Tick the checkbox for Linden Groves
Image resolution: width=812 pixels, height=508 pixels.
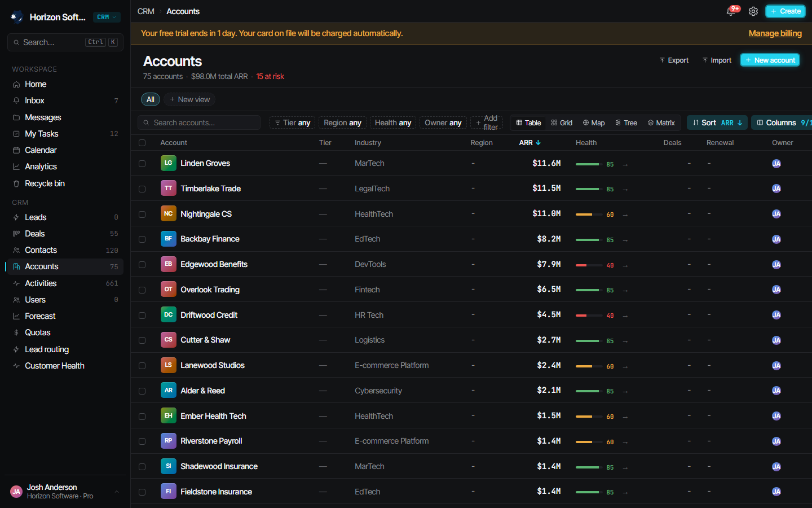coord(142,164)
